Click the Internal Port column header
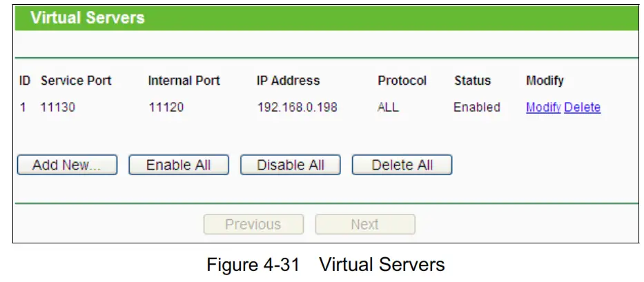The image size is (644, 282). point(184,81)
